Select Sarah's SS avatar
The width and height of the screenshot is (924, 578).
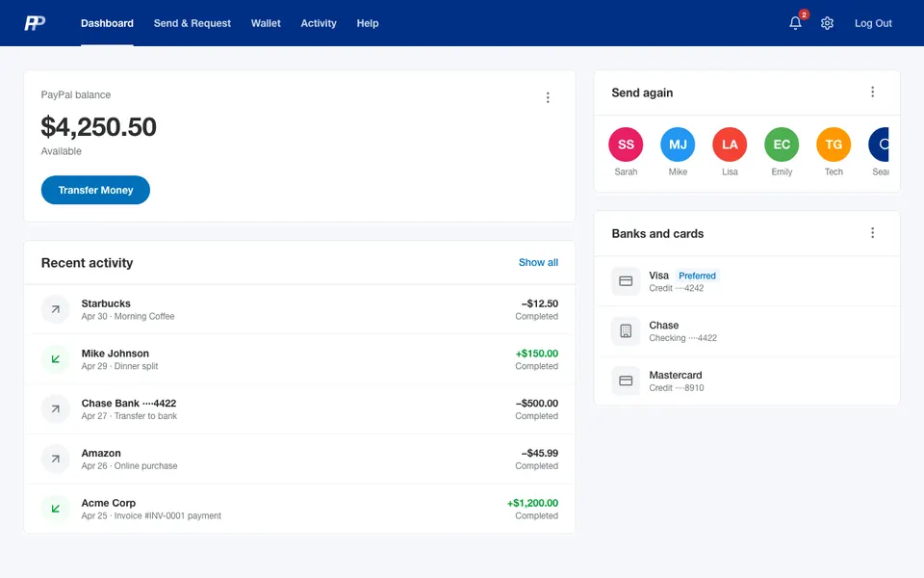[x=626, y=144]
